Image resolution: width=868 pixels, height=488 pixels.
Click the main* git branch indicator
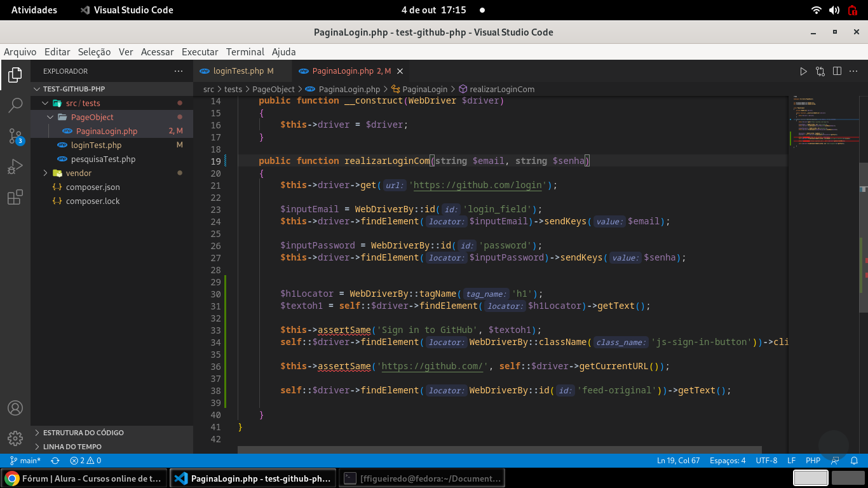tap(25, 461)
